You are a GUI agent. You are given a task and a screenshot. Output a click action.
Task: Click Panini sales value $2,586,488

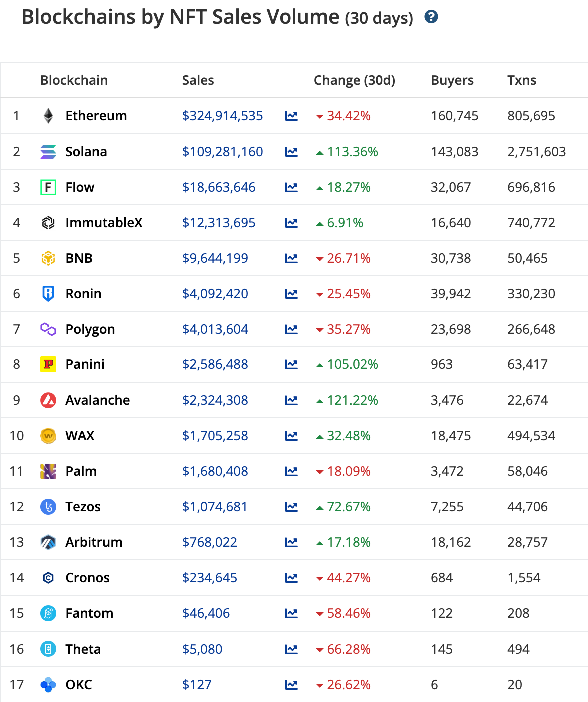click(215, 364)
